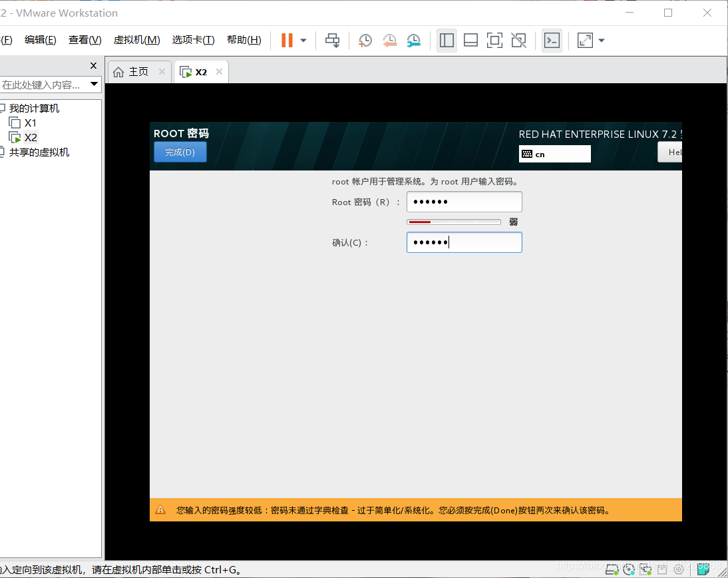Click the stretch guest display icon
This screenshot has height=578, width=728.
pos(585,41)
